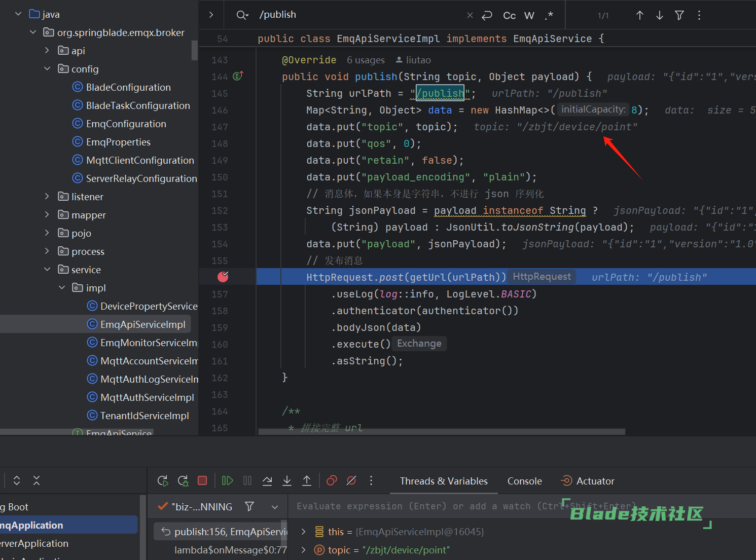The height and width of the screenshot is (560, 756).
Task: Click the implements-method gutter icon at line 144
Action: click(x=238, y=76)
